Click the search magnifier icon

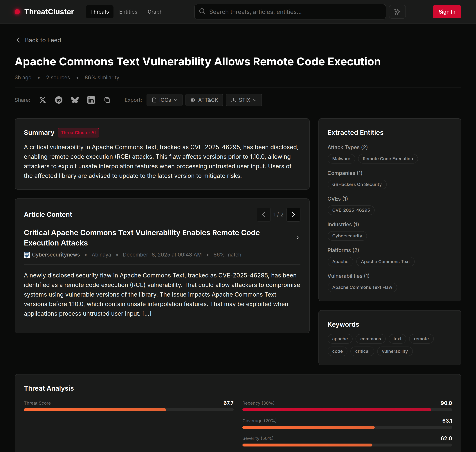click(202, 12)
